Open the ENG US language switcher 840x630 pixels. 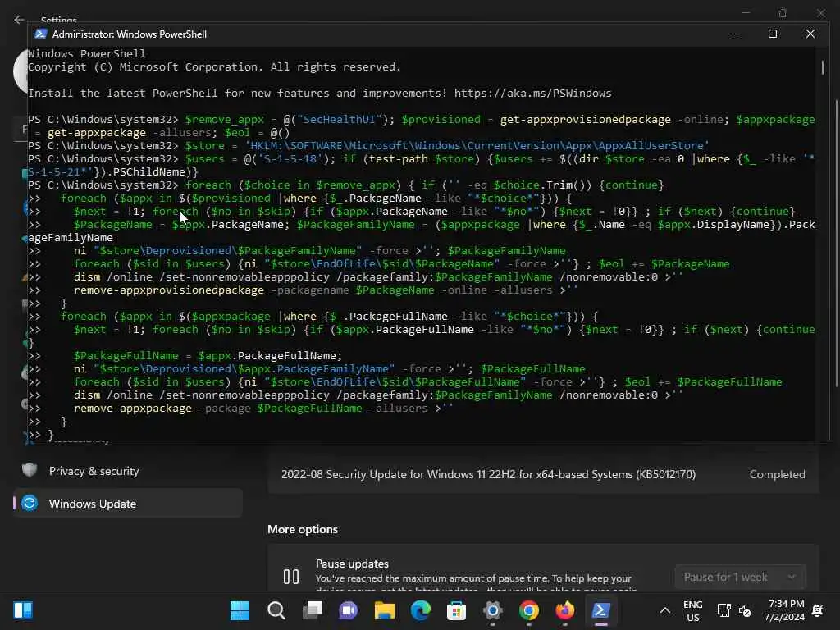tap(692, 610)
